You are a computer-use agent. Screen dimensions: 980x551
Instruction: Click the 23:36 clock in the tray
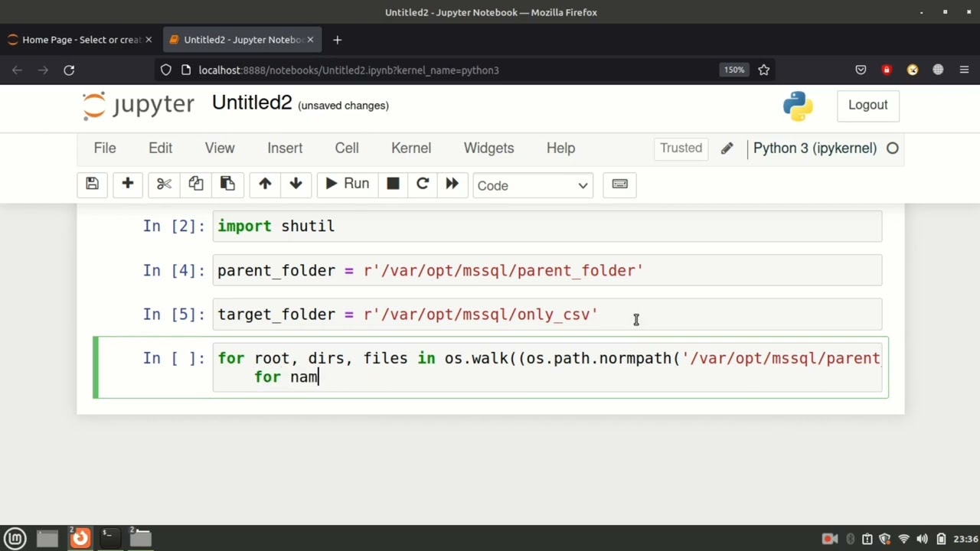pos(966,539)
